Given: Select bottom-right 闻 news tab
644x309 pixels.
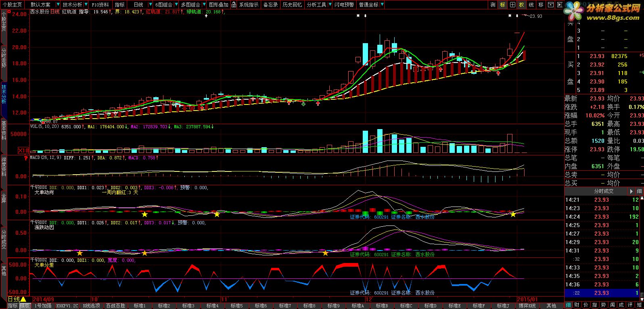Looking at the screenshot, I should pyautogui.click(x=613, y=305).
